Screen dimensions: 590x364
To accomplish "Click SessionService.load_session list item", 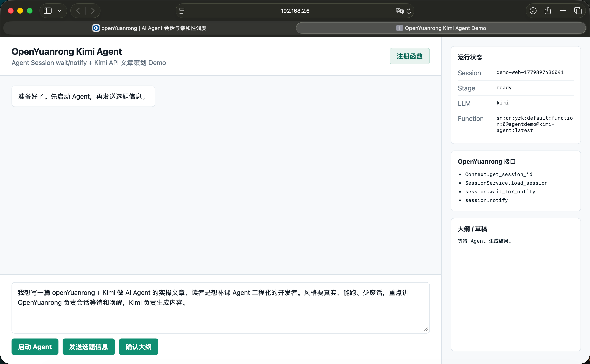I will point(506,183).
